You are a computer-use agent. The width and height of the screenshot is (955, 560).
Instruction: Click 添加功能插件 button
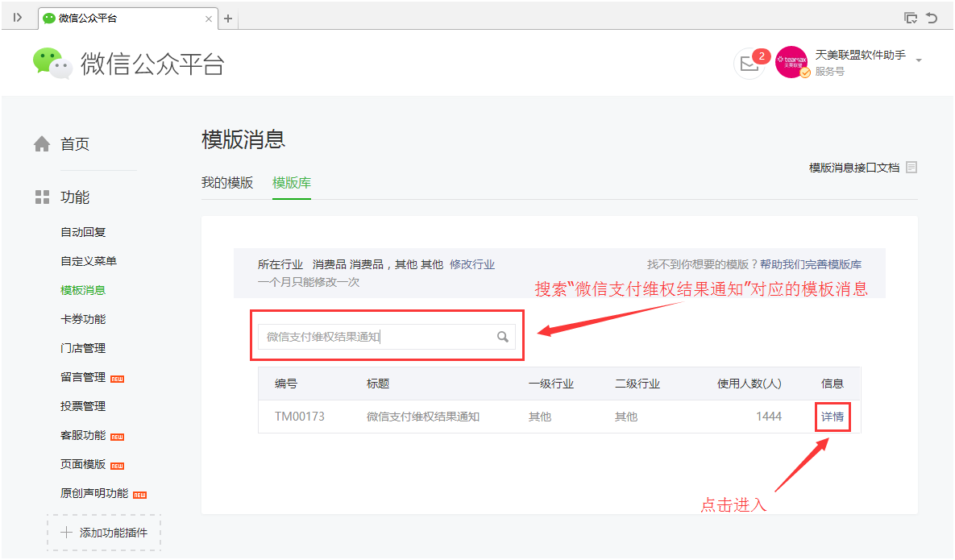(104, 533)
